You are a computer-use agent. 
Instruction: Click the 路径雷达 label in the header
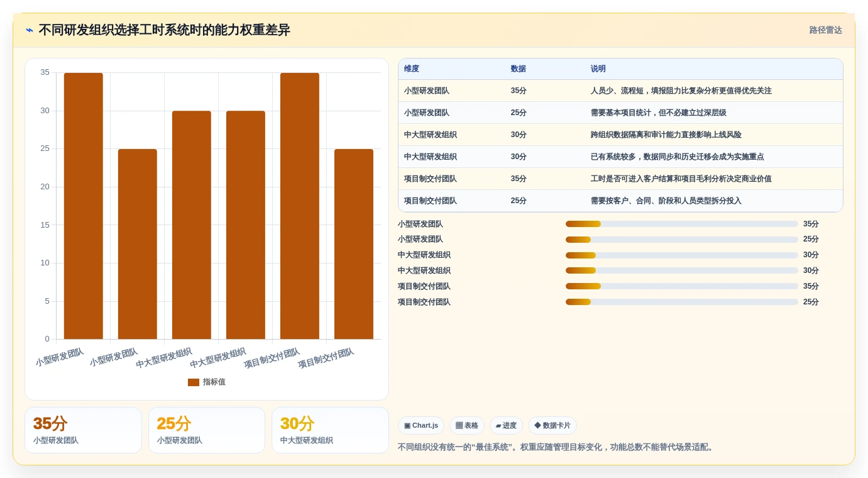(x=825, y=30)
